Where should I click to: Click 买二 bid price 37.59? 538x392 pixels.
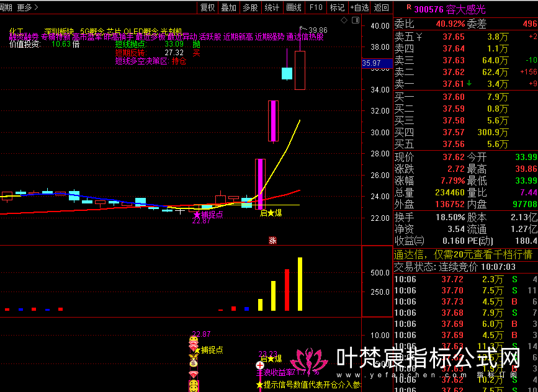pos(454,109)
